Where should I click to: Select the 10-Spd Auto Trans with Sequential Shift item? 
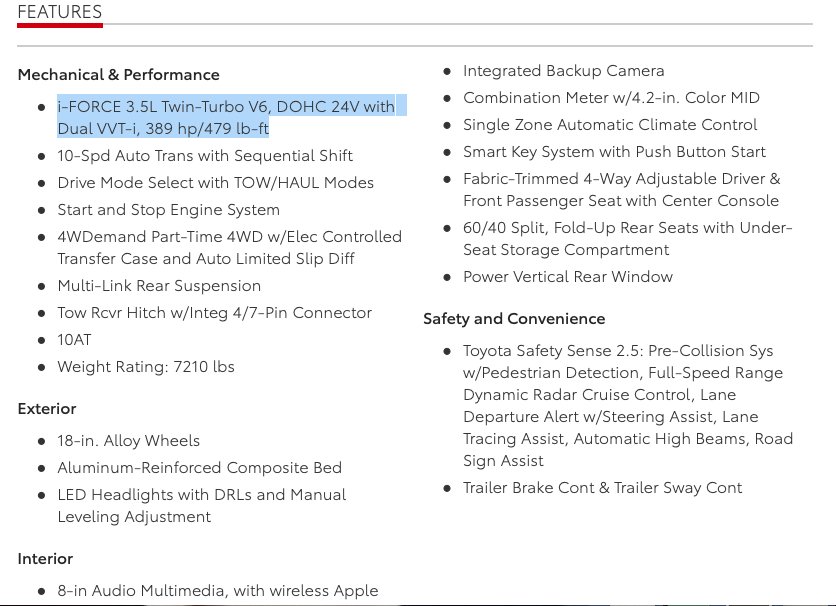click(x=205, y=156)
